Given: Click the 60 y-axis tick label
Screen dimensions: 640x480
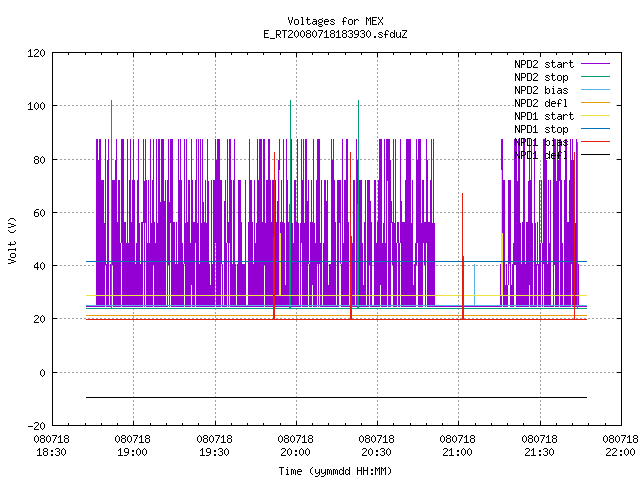Looking at the screenshot, I should click(39, 213).
